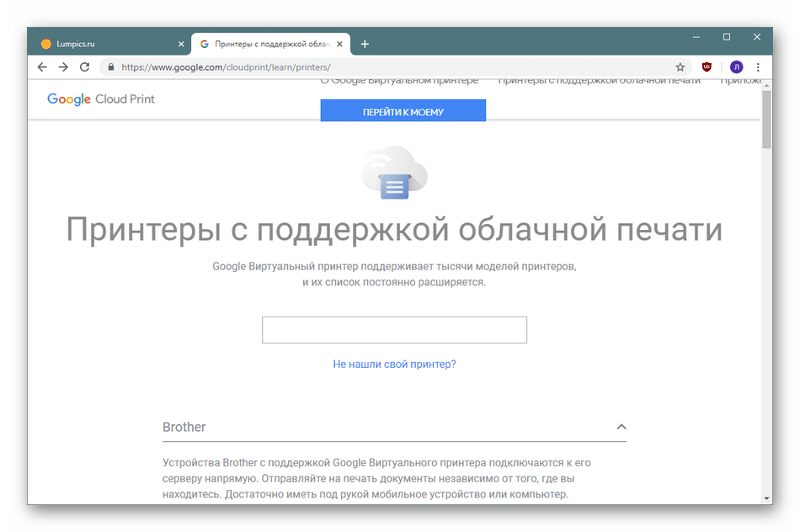The height and width of the screenshot is (532, 800).
Task: Open the Chrome three-dot menu
Action: pos(758,66)
